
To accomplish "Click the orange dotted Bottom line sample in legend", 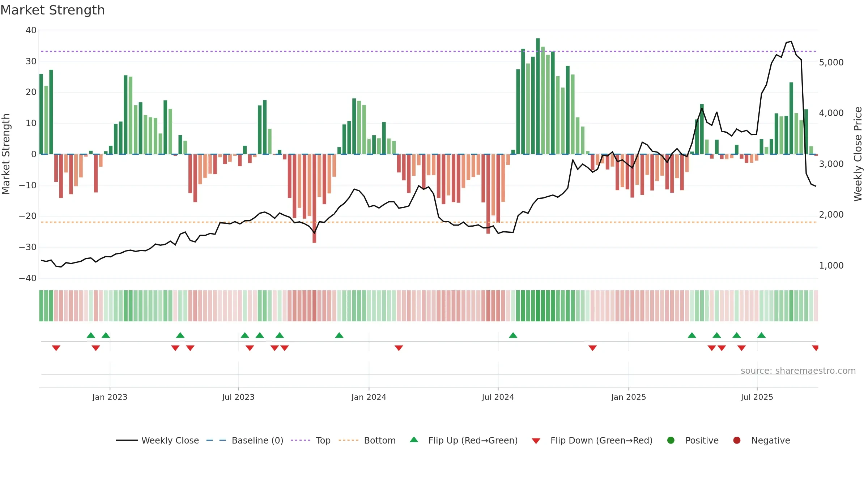I will click(x=349, y=440).
